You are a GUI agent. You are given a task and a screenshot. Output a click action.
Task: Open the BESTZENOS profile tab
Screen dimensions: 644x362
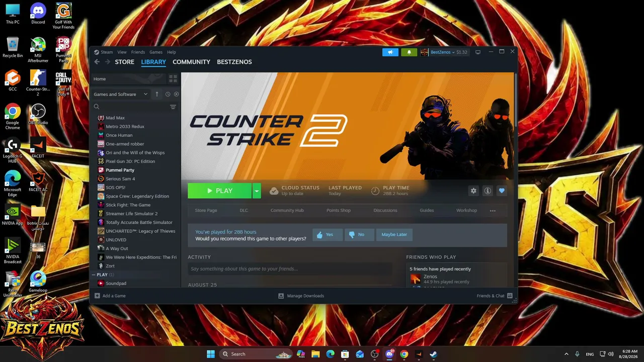(x=234, y=62)
